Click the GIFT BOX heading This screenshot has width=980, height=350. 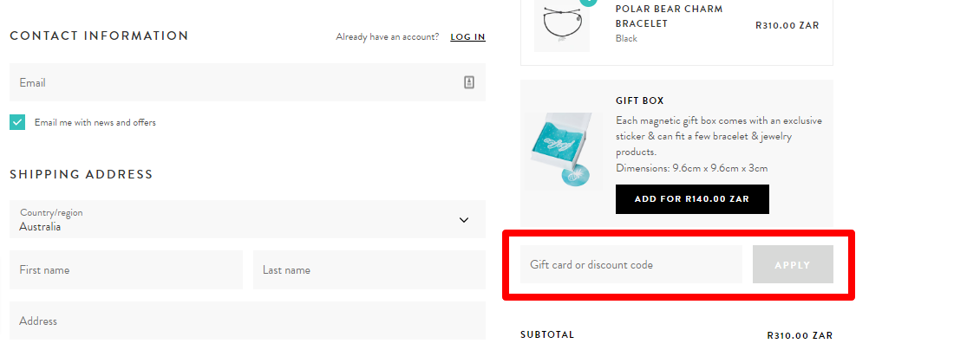(639, 101)
